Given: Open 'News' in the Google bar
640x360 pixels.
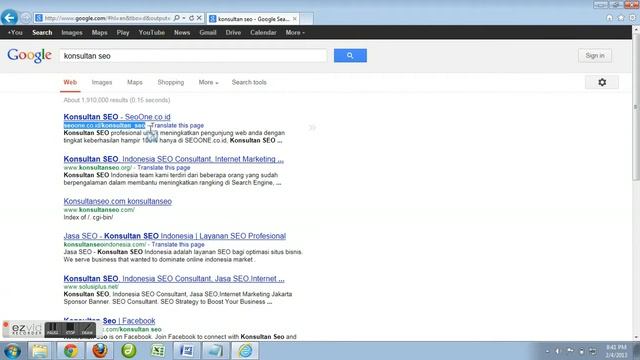Looking at the screenshot, I should tap(182, 32).
